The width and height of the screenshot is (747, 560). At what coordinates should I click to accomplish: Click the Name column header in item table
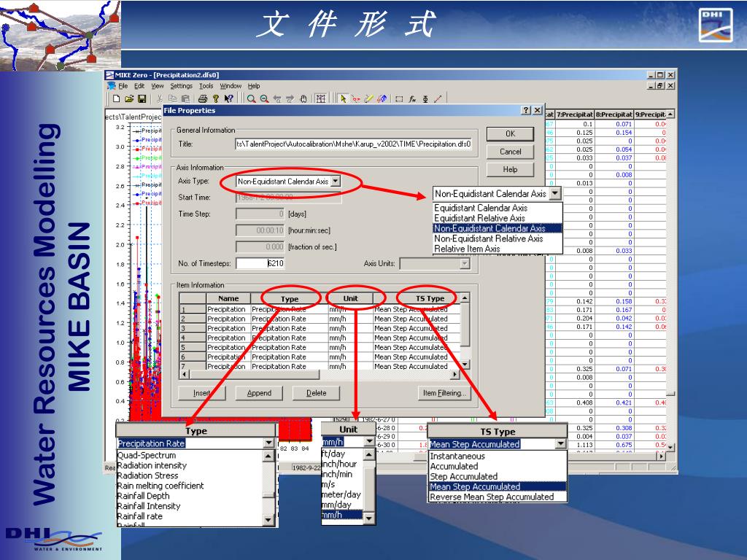click(228, 298)
